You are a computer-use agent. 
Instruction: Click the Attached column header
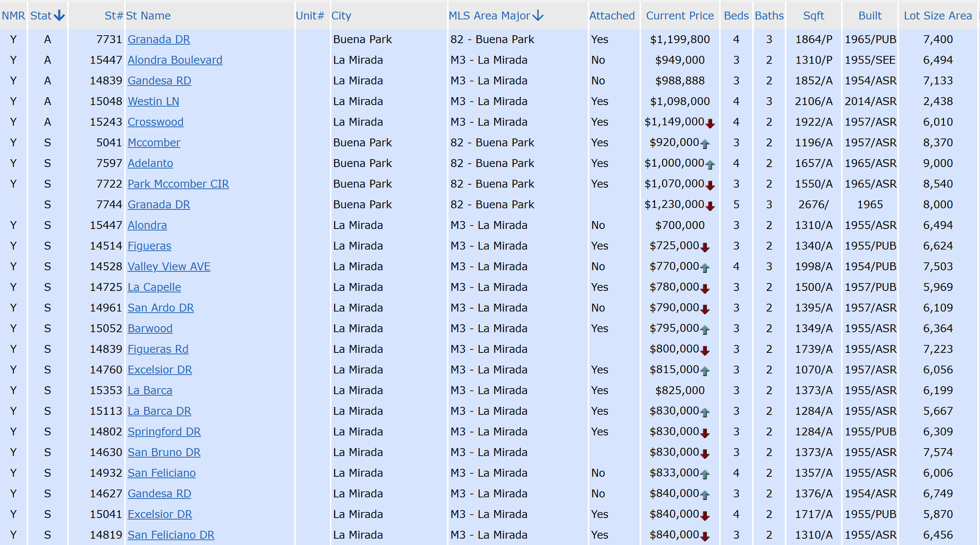coord(612,16)
